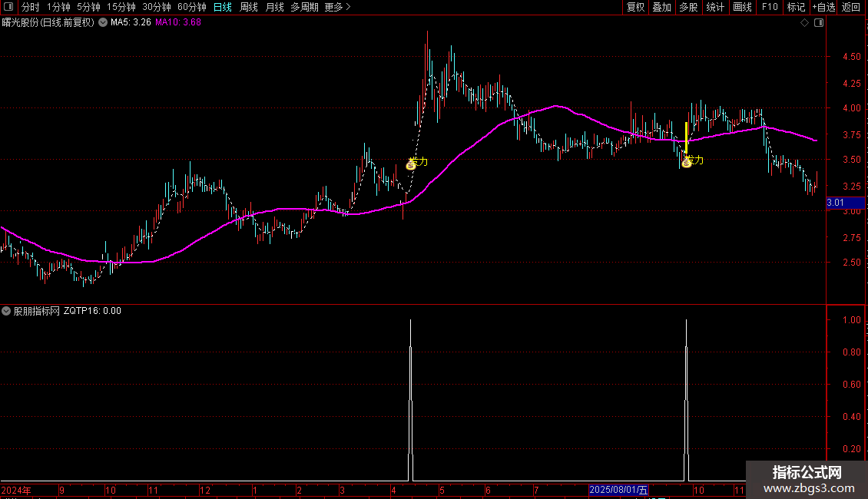Click the 4.50 price axis label
Image resolution: width=868 pixels, height=499 pixels.
coord(851,57)
